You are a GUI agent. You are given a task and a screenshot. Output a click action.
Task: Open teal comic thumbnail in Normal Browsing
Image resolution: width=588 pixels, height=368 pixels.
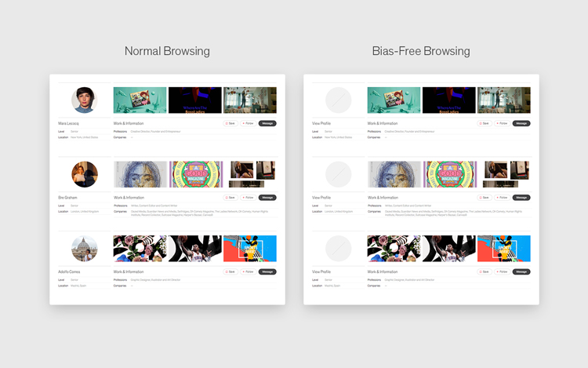pyautogui.click(x=140, y=100)
